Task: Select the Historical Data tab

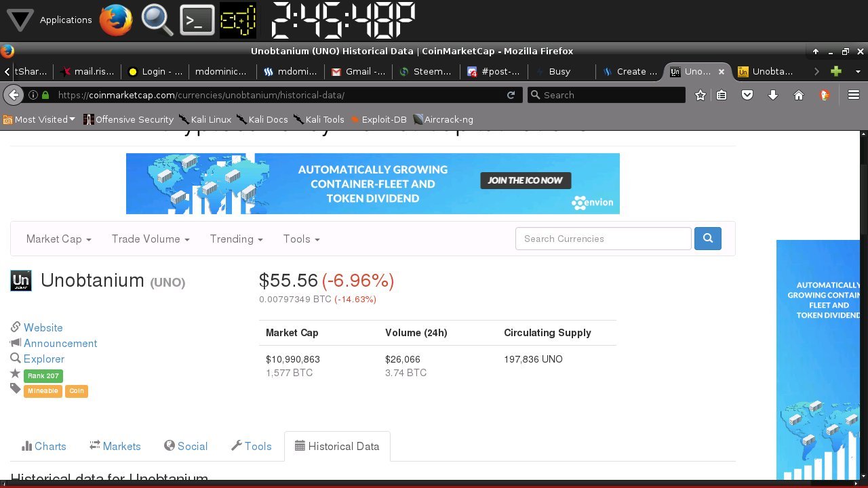Action: (337, 446)
